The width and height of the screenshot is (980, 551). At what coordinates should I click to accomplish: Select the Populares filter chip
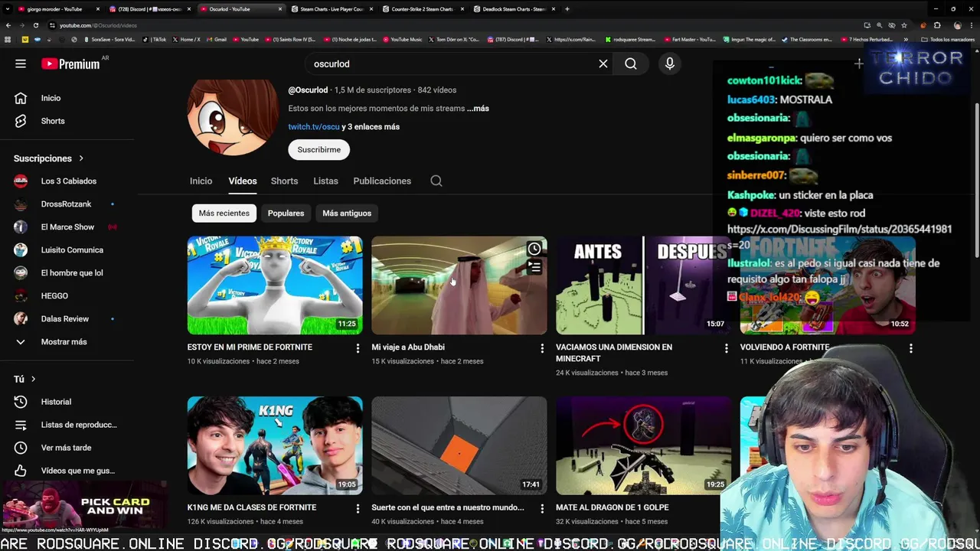point(286,214)
